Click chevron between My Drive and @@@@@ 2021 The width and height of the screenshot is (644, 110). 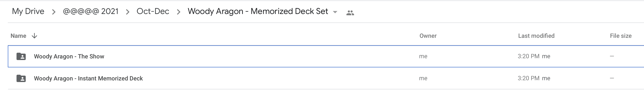pyautogui.click(x=53, y=12)
